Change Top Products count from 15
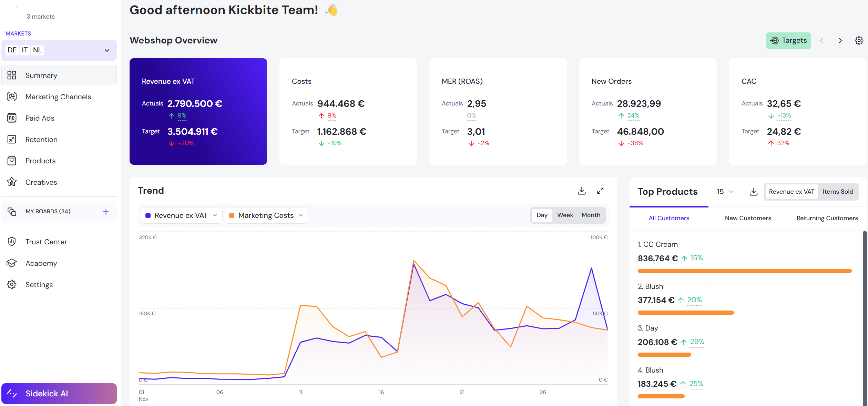The image size is (868, 406). tap(725, 192)
